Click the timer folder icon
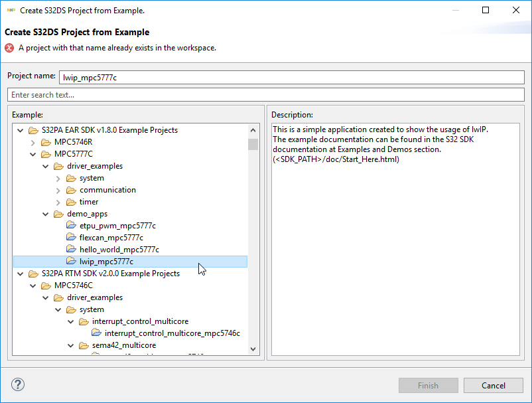Image resolution: width=532 pixels, height=403 pixels. coord(71,202)
